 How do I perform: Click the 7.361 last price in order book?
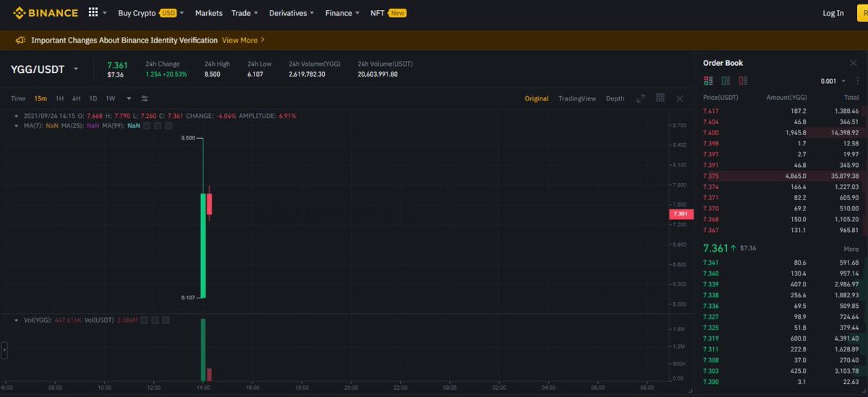pyautogui.click(x=715, y=248)
